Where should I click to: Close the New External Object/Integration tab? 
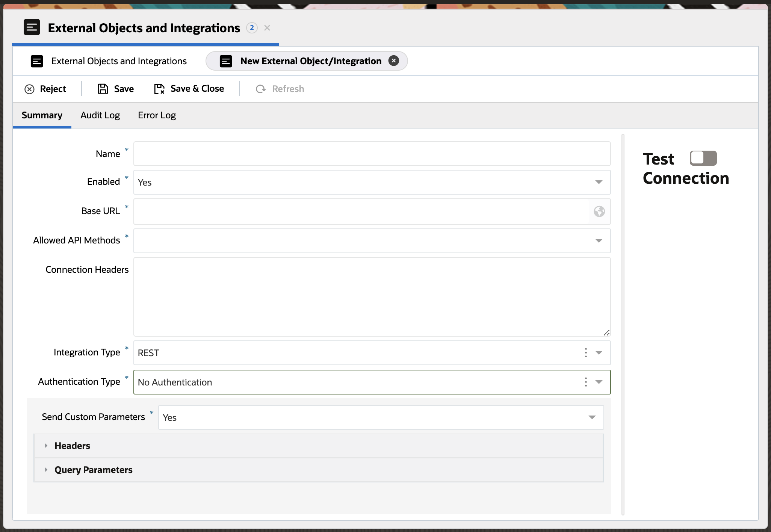point(394,60)
